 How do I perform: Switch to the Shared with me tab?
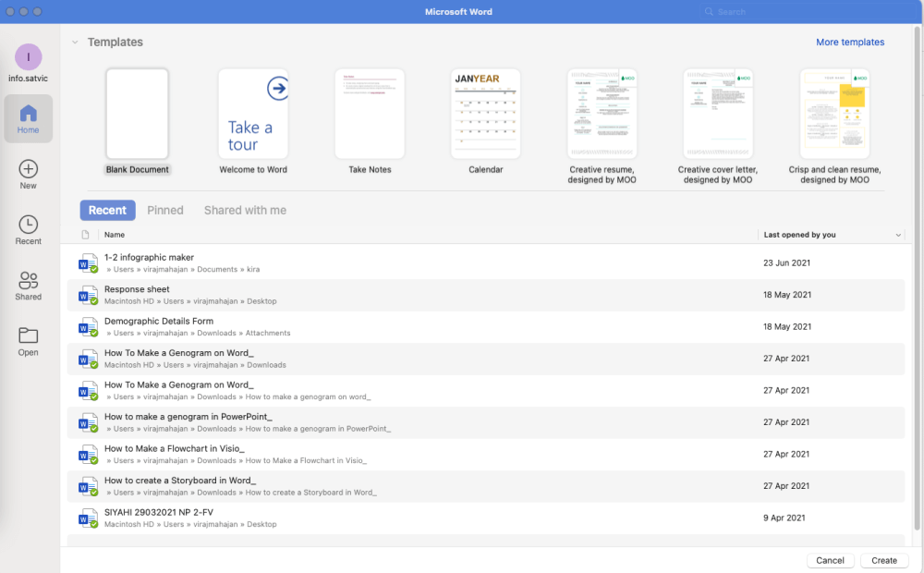click(245, 211)
